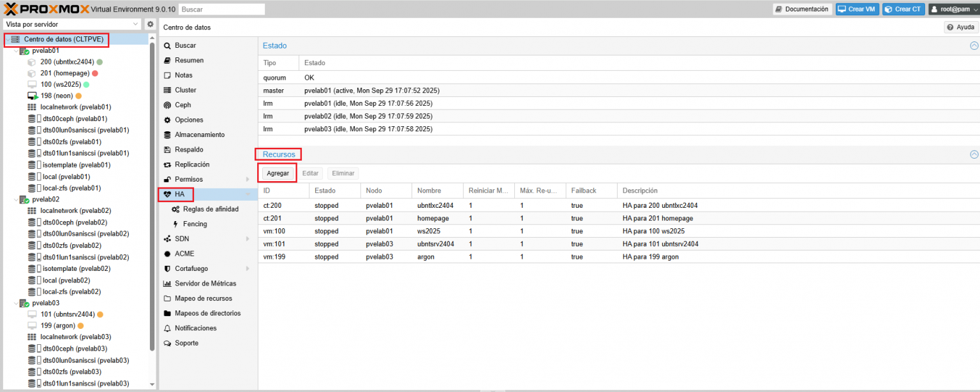980x392 pixels.
Task: Click the Mapeo de recursos folder icon
Action: point(167,298)
